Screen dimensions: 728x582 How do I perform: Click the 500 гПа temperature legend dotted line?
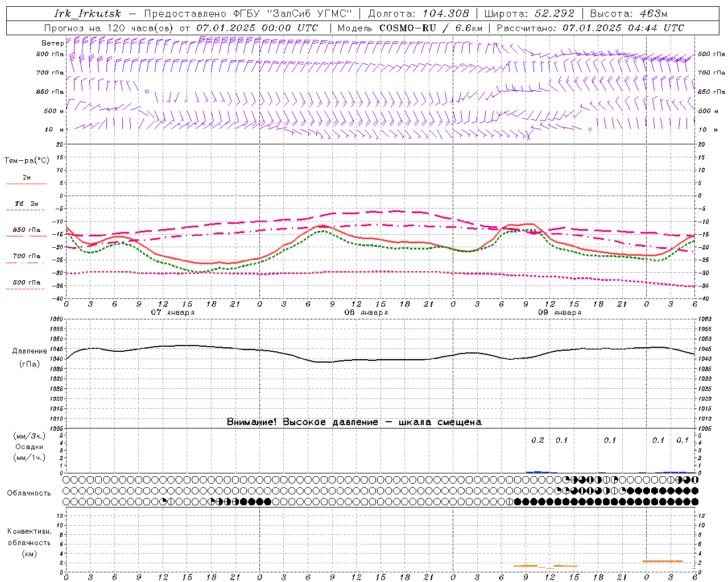pyautogui.click(x=26, y=289)
